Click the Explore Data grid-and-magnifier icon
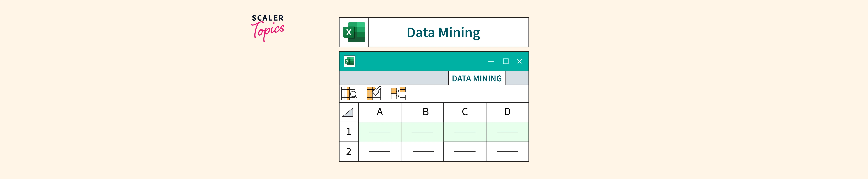868x179 pixels. 349,94
